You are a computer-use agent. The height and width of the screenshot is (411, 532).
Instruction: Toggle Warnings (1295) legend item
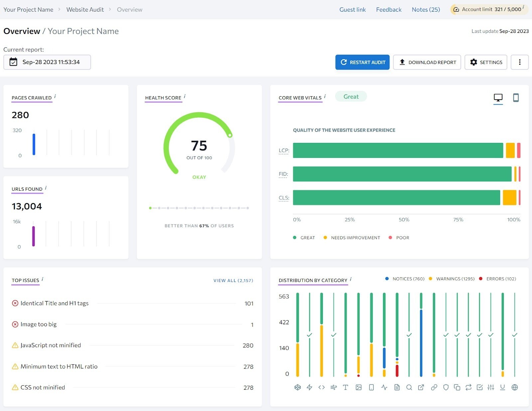click(x=452, y=279)
